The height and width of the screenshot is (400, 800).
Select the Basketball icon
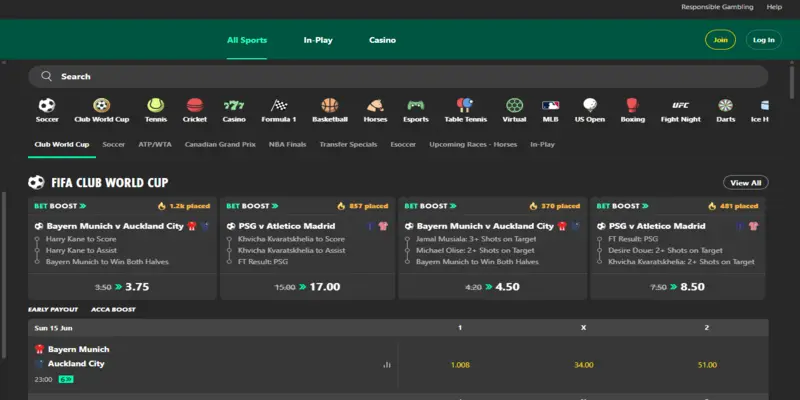330,106
